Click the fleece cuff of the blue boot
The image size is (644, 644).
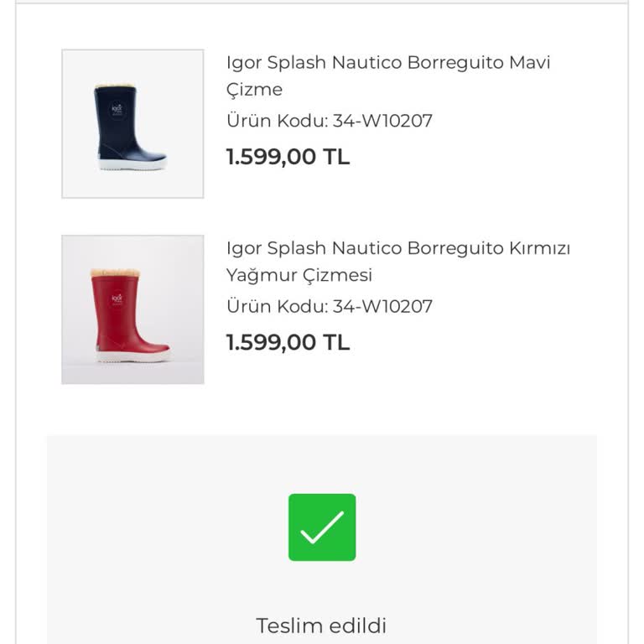click(117, 86)
